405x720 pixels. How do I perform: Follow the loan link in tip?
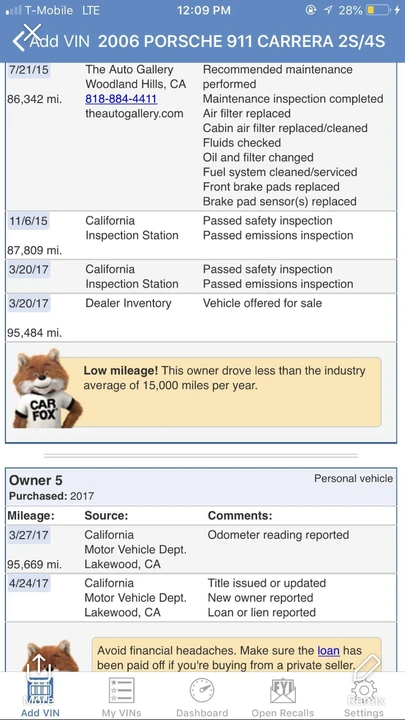pos(328,651)
